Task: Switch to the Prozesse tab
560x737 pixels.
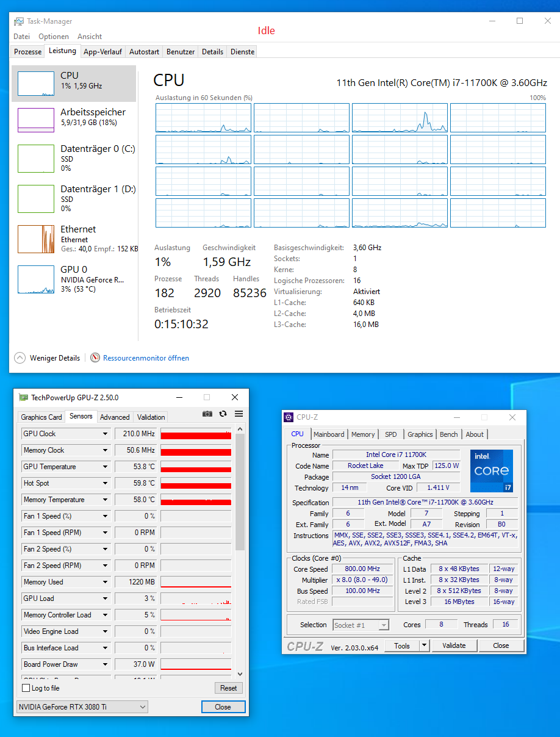Action: pos(28,52)
